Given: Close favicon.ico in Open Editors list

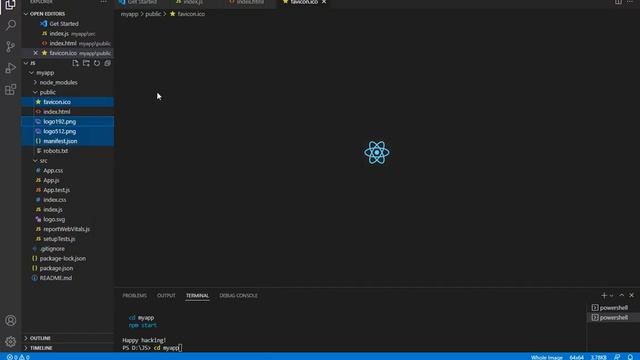Looking at the screenshot, I should click(36, 53).
